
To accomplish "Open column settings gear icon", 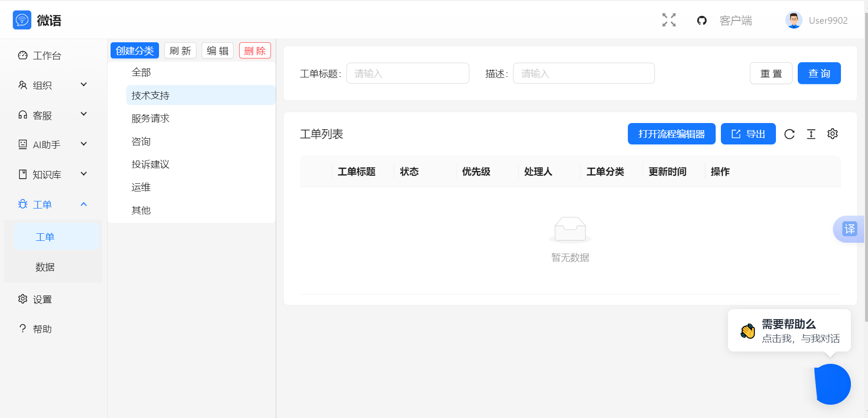I will click(832, 134).
